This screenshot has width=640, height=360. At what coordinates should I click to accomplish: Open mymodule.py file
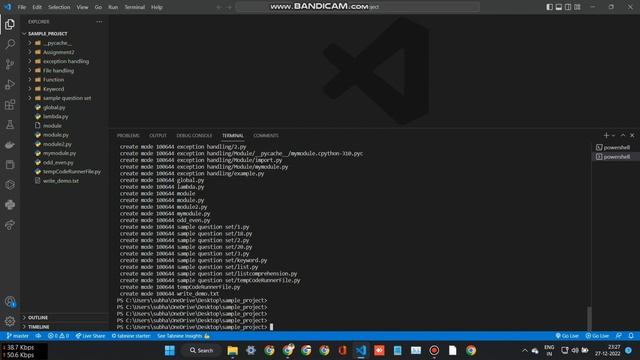[x=59, y=153]
